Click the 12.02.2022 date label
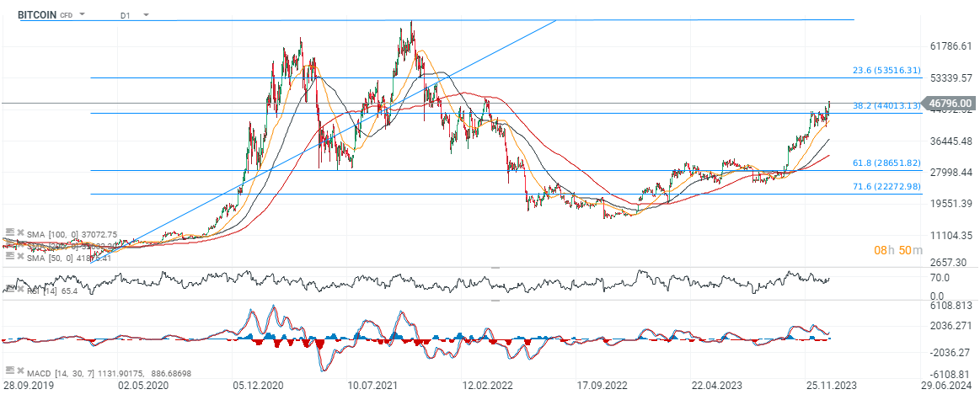Viewport: 980px width, 400px height. (x=488, y=384)
